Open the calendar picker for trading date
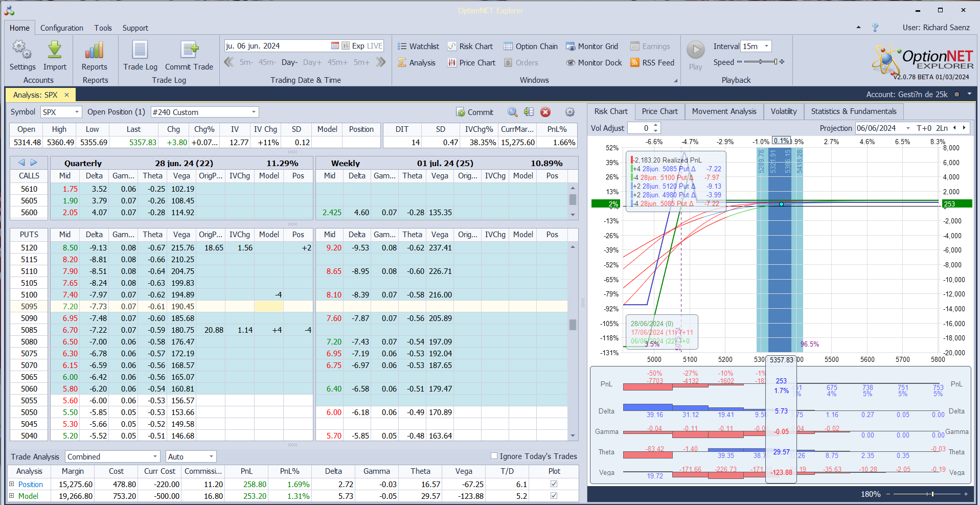This screenshot has width=980, height=505. pyautogui.click(x=335, y=45)
